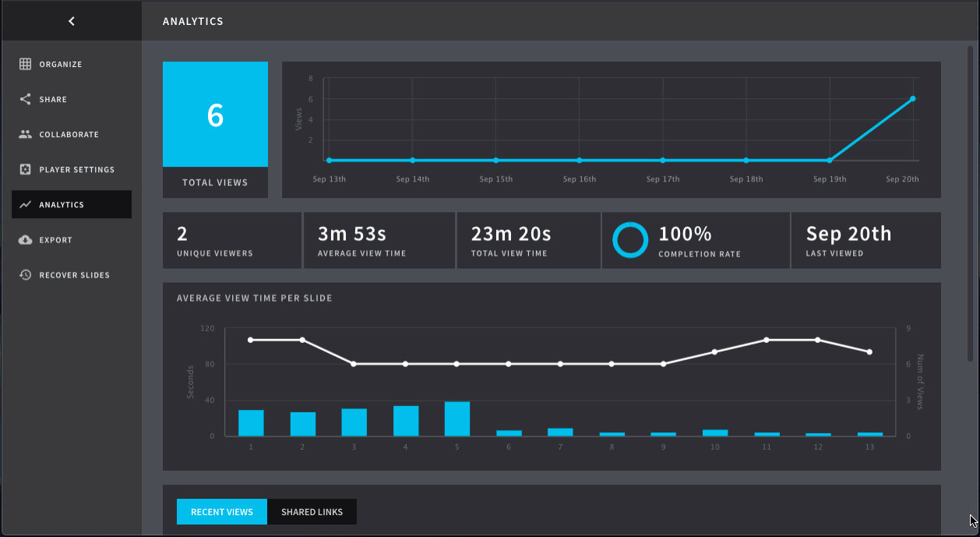The width and height of the screenshot is (980, 537).
Task: Click the Collaborate people icon
Action: [25, 134]
